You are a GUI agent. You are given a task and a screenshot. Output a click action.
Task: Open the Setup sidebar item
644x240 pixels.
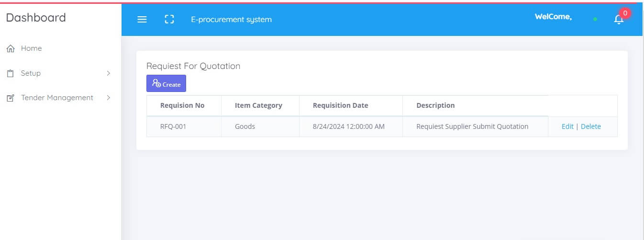coord(31,73)
